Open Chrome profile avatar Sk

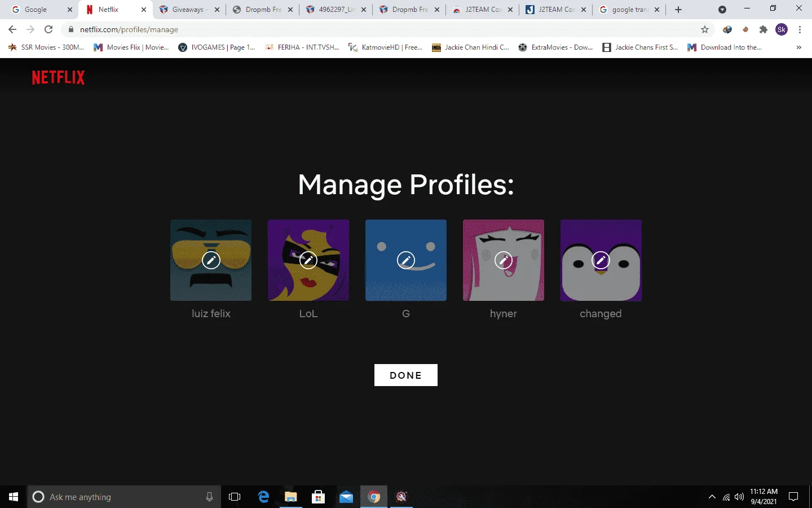click(x=782, y=29)
